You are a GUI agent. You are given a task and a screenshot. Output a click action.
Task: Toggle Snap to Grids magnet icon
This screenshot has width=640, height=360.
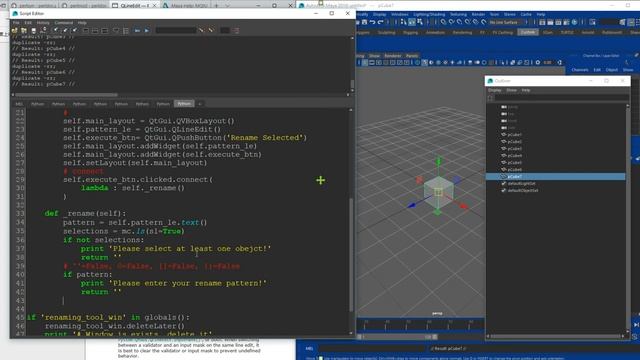pos(443,22)
